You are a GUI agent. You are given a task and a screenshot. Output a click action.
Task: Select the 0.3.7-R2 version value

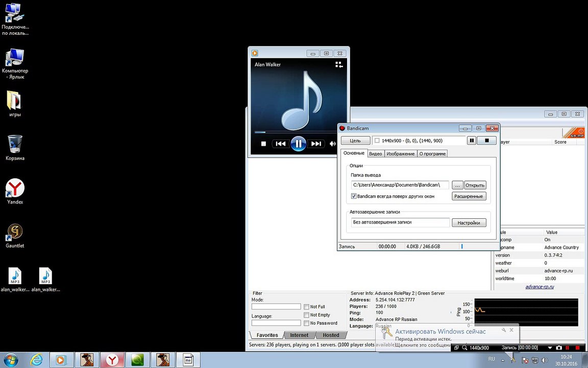(553, 256)
